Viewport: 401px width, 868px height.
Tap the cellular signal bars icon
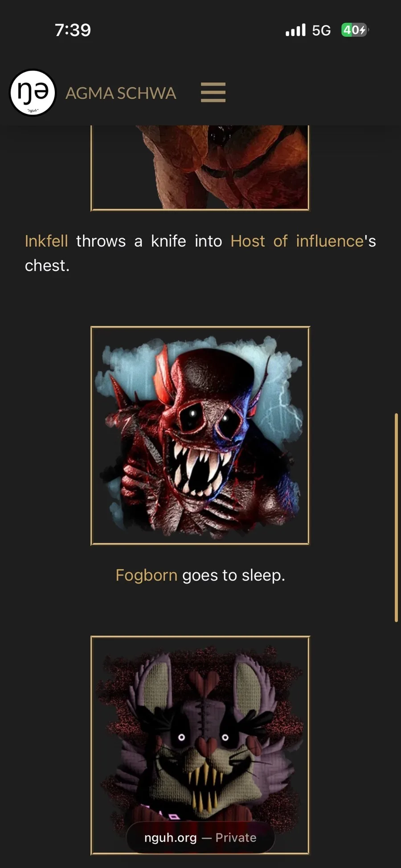click(x=295, y=30)
